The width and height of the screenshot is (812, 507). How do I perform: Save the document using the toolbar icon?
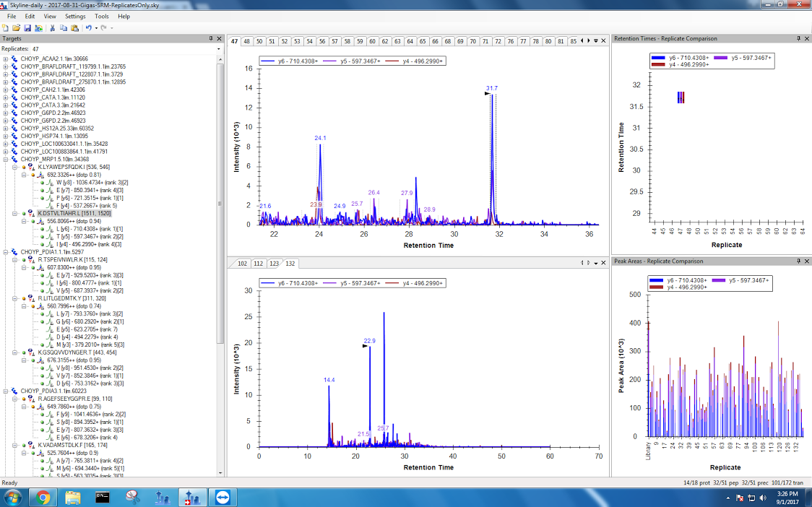[x=27, y=27]
